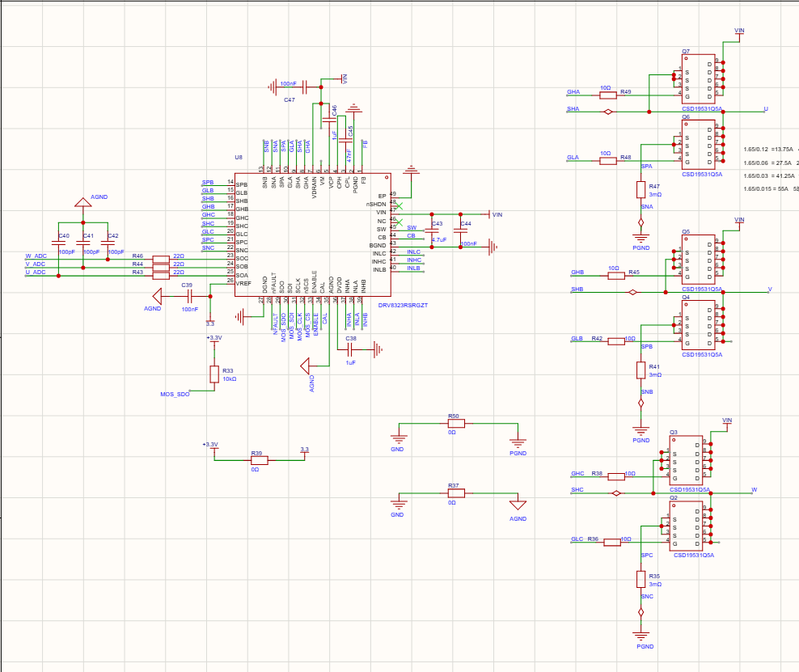Viewport: 799px width, 672px height.
Task: Select MOSFET Q2 symbol
Action: 686,526
